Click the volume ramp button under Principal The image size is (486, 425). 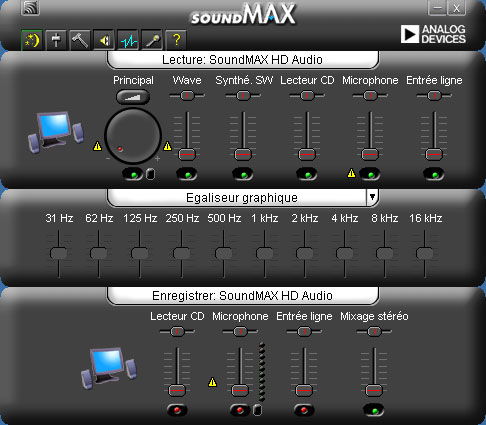[x=133, y=97]
